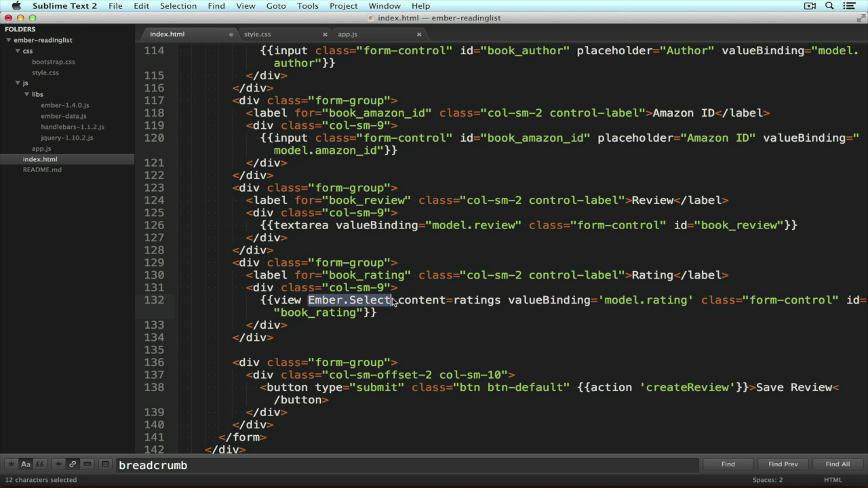868x488 pixels.
Task: Collapse the libs folder arrow
Action: (27, 94)
